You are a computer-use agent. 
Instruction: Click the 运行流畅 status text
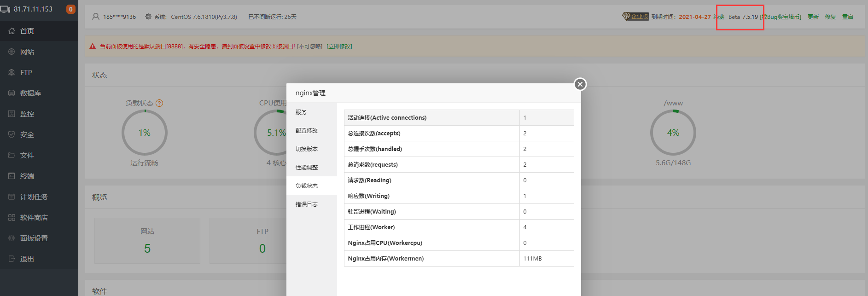point(144,163)
